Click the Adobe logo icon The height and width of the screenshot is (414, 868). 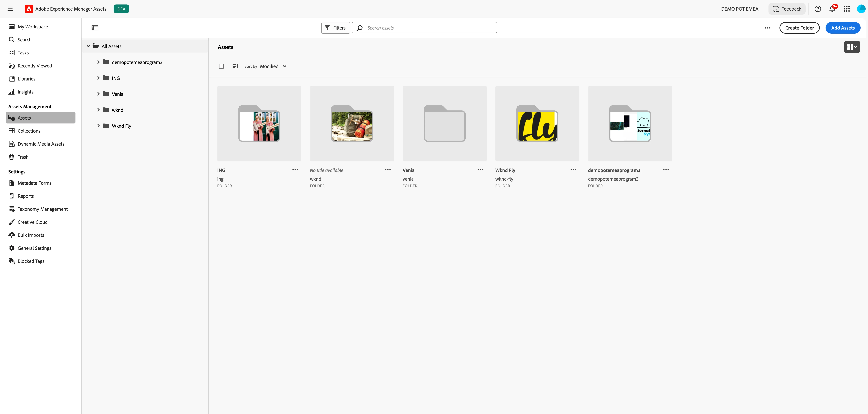(29, 9)
